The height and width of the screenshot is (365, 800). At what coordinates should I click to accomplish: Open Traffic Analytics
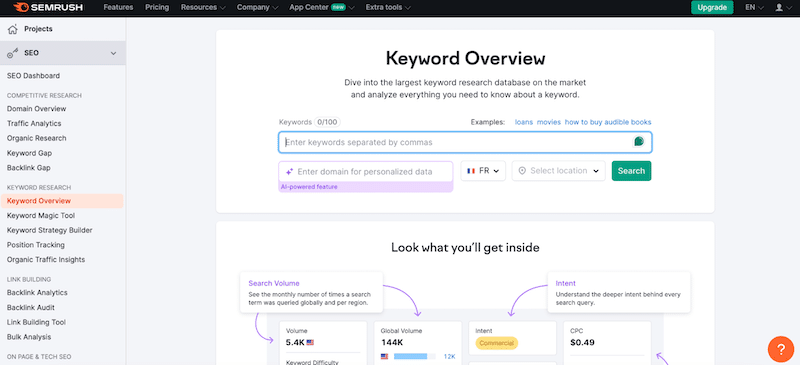point(34,124)
